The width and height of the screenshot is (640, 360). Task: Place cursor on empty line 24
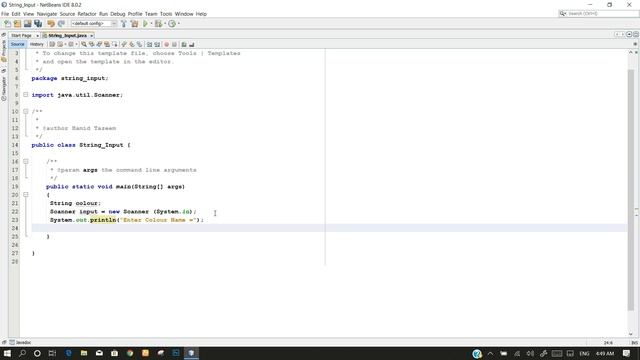tap(329, 228)
